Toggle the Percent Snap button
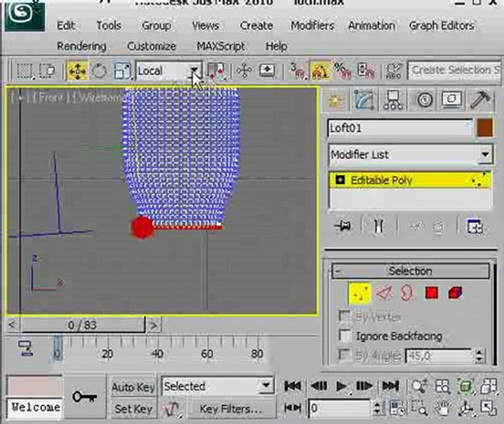This screenshot has height=424, width=504. pyautogui.click(x=342, y=71)
